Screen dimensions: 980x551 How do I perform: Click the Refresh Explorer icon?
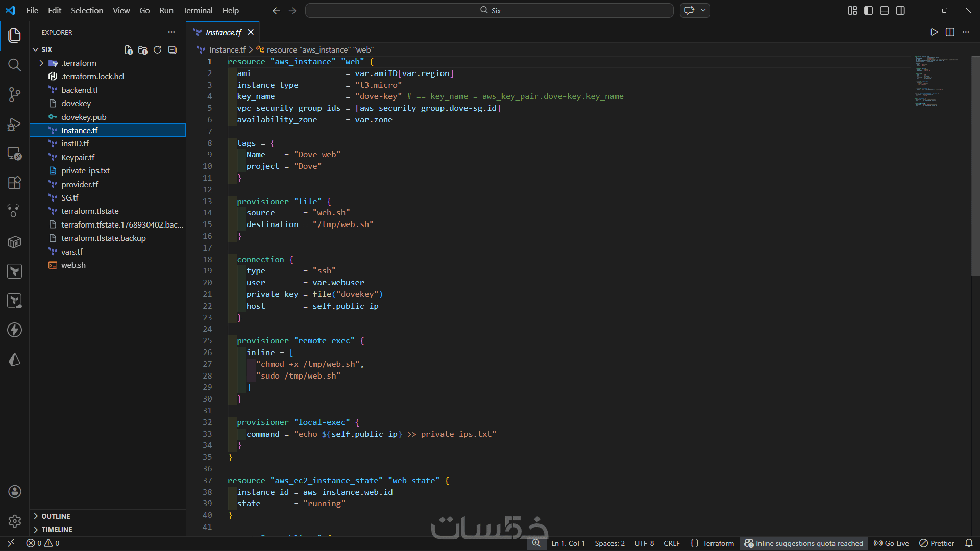pos(158,49)
